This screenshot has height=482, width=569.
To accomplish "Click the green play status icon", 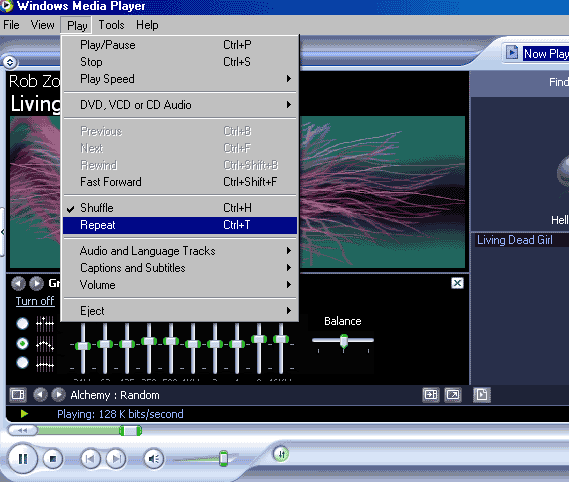I will point(24,414).
